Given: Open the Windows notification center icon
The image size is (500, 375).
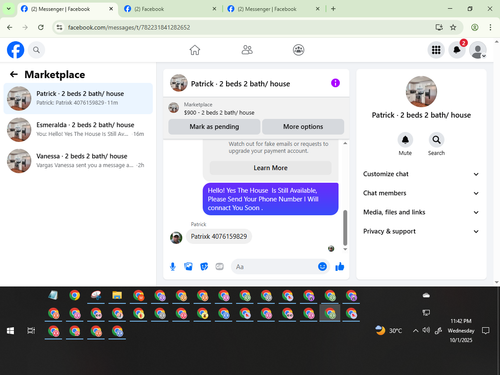Looking at the screenshot, I should 486,331.
